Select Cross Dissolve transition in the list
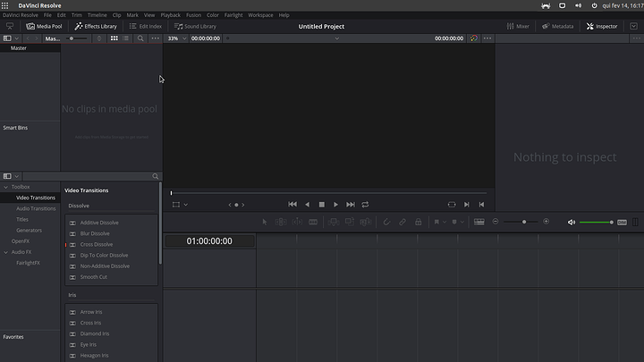This screenshot has height=362, width=644. pyautogui.click(x=97, y=244)
